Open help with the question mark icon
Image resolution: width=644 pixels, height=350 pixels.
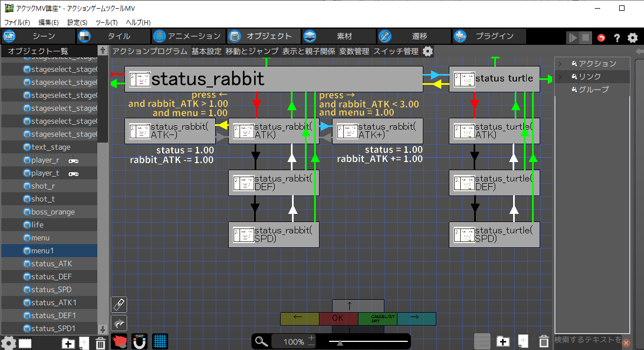click(x=616, y=38)
